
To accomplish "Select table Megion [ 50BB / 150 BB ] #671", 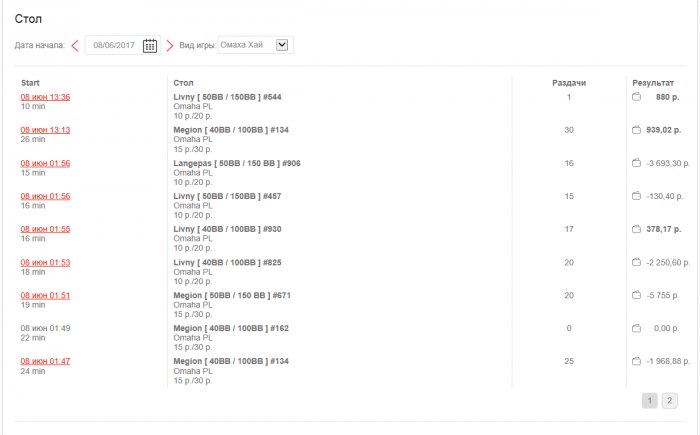I will pos(232,295).
